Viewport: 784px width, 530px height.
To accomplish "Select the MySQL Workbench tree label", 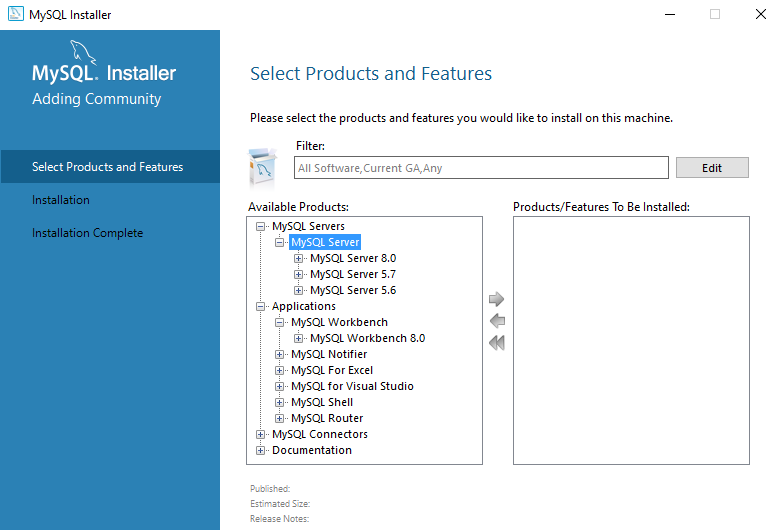I will coord(340,322).
